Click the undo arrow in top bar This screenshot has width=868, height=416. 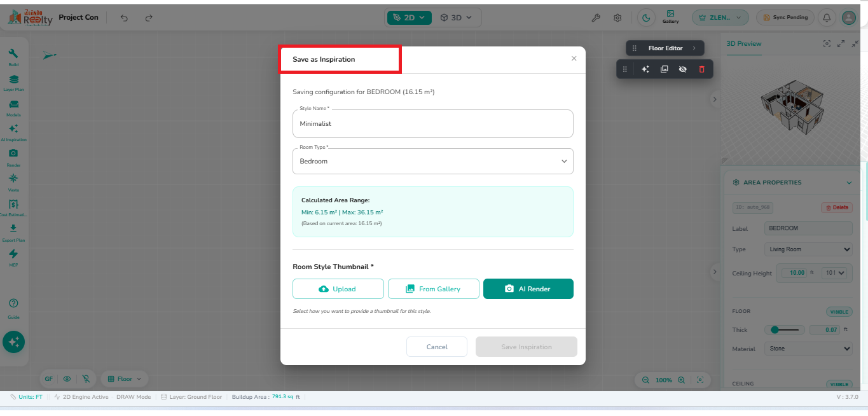coord(124,18)
